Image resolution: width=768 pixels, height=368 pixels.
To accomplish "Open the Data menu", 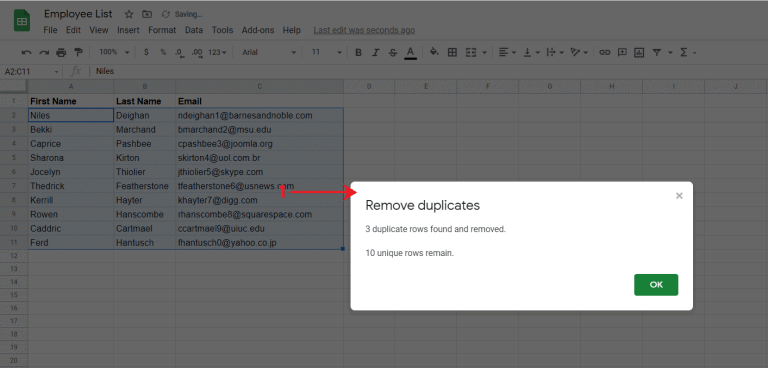I will (194, 30).
